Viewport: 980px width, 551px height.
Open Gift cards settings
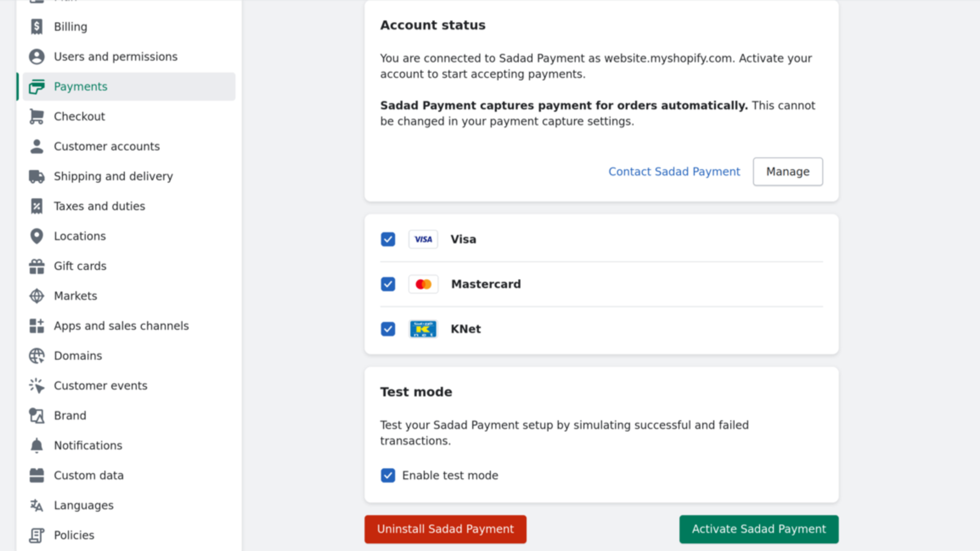pyautogui.click(x=129, y=266)
